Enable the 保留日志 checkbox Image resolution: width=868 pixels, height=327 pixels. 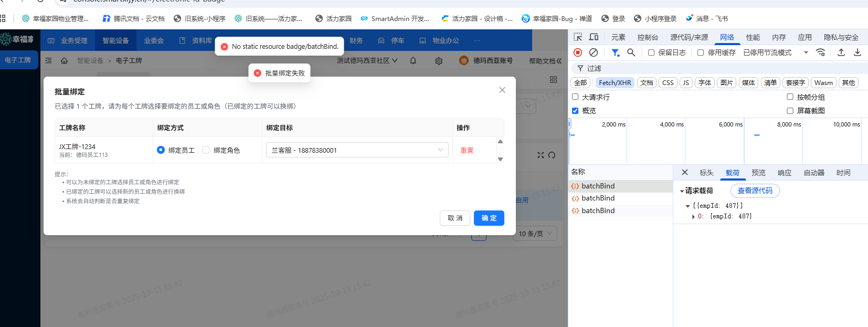651,52
